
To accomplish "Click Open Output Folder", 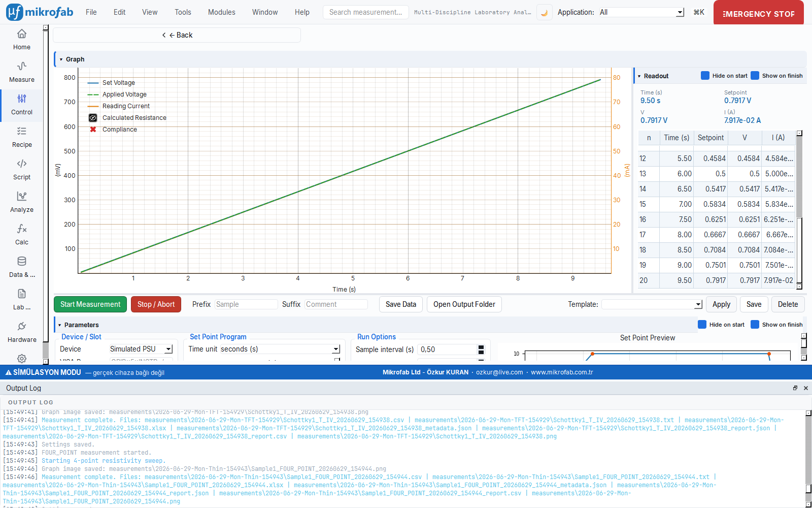I will [464, 304].
